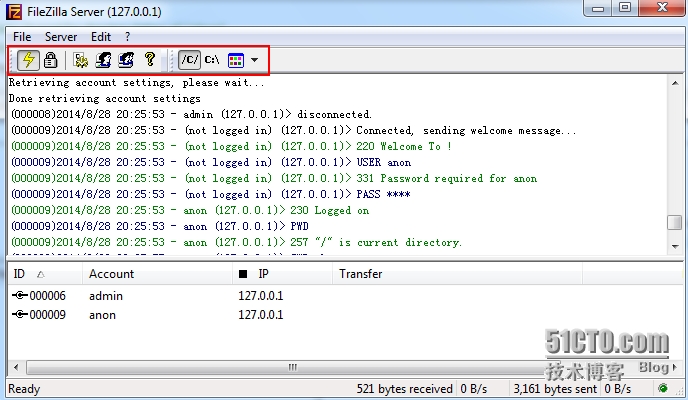Open the Server menu

click(61, 37)
